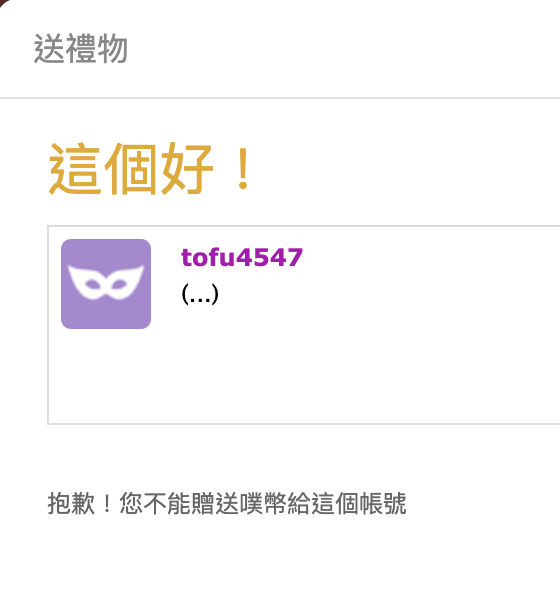
Task: Select the 抱歉！您不能贈送噗幣給這個帳號 error message
Action: [x=227, y=503]
